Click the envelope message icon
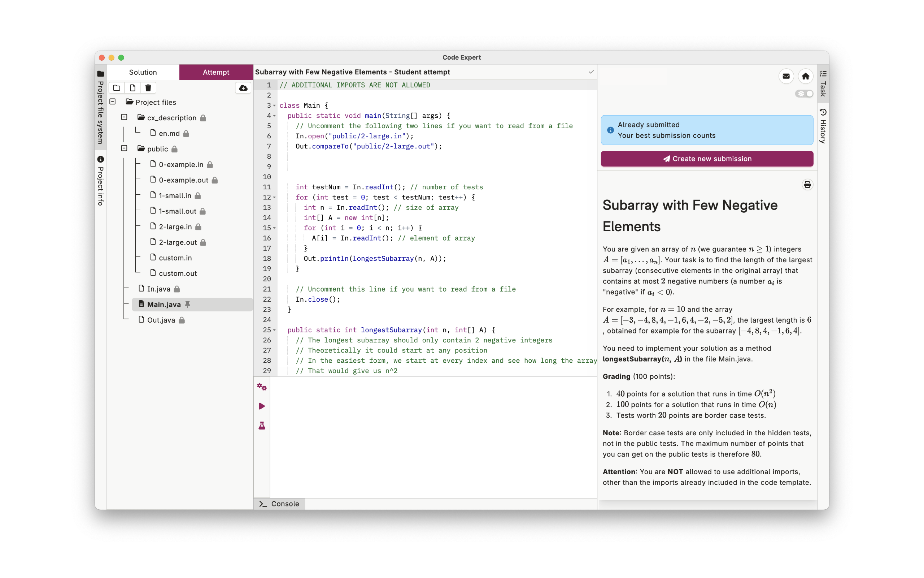This screenshot has width=924, height=578. (x=786, y=76)
